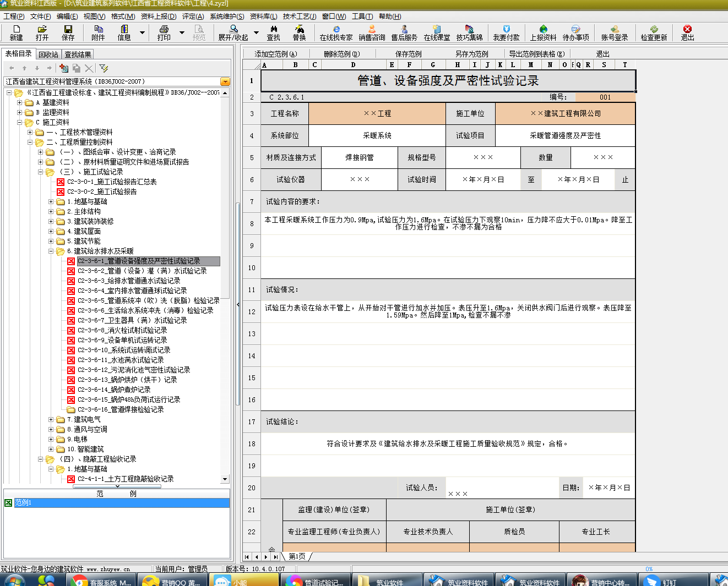Screen dimensions: 728x586
Task: Click the 编号 value cell 001
Action: pos(605,97)
